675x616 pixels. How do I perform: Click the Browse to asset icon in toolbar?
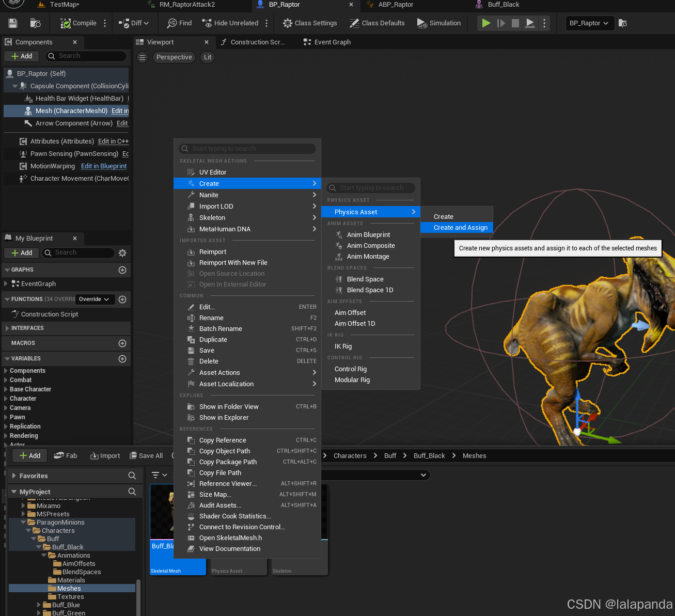pyautogui.click(x=35, y=23)
